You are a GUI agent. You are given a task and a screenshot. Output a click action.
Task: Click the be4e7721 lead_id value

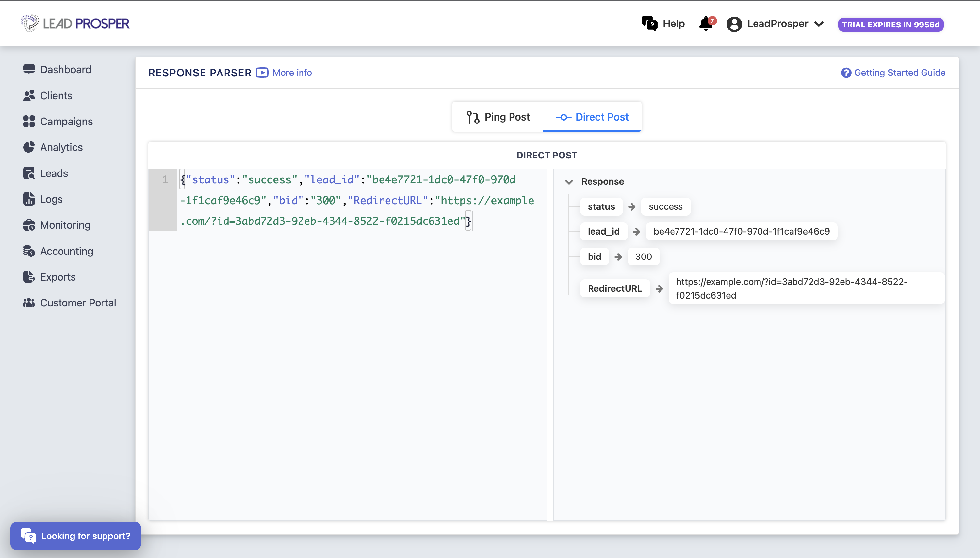pos(741,232)
